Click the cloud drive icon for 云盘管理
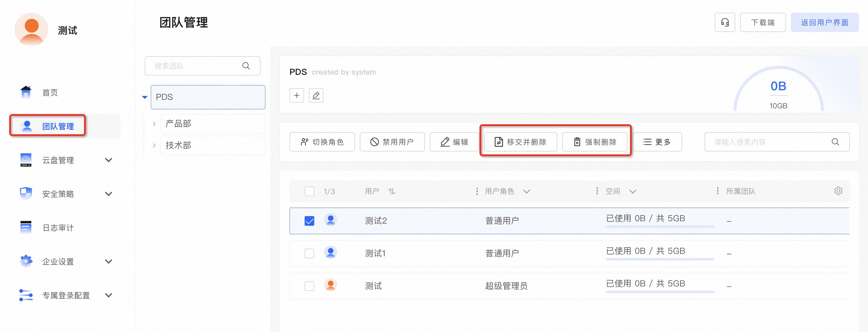The height and width of the screenshot is (332, 868). coord(26,160)
